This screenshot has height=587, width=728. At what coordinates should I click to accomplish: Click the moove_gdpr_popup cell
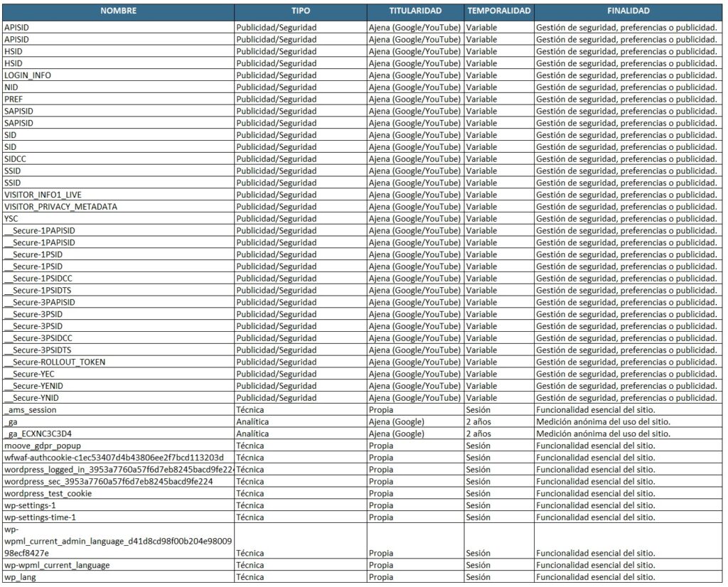(119, 446)
